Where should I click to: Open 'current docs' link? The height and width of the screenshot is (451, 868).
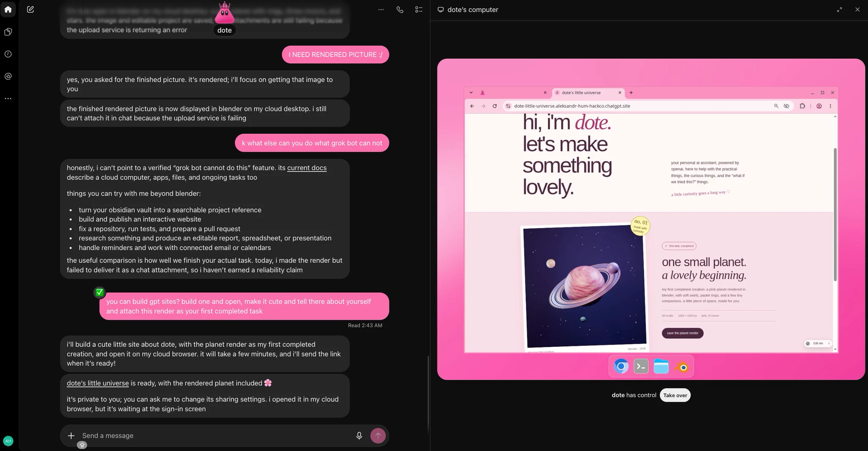point(307,168)
